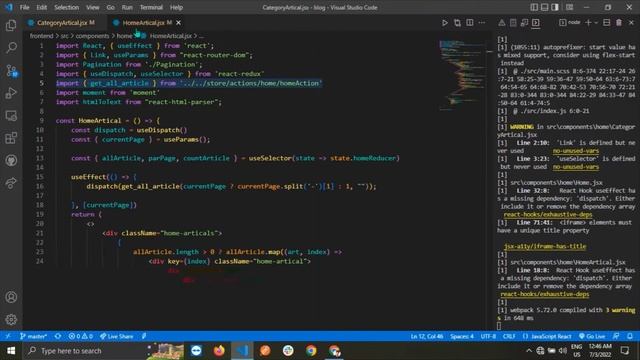This screenshot has height=360, width=640.
Task: Click 'components' in the breadcrumb
Action: click(92, 36)
